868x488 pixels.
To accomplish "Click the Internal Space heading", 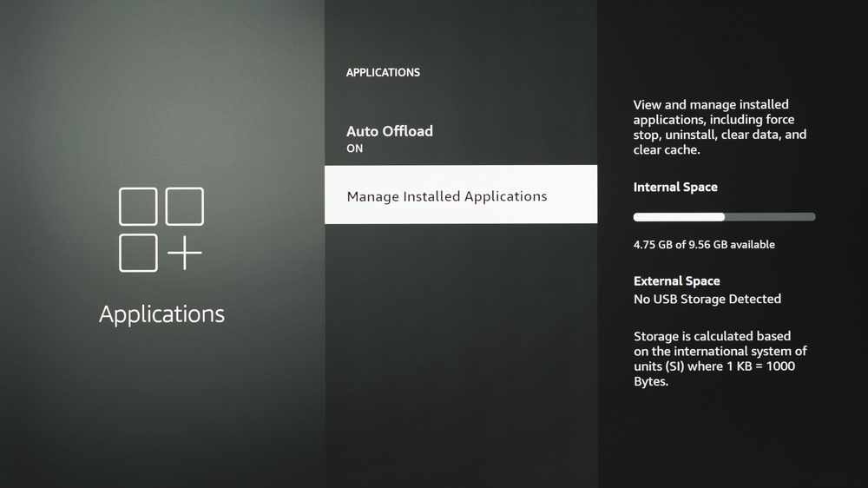I will (675, 187).
